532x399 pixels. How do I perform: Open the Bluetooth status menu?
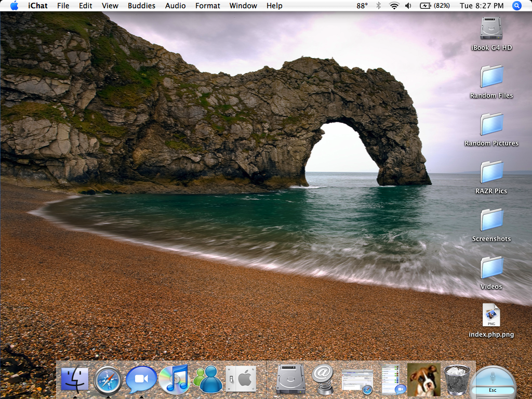point(379,6)
